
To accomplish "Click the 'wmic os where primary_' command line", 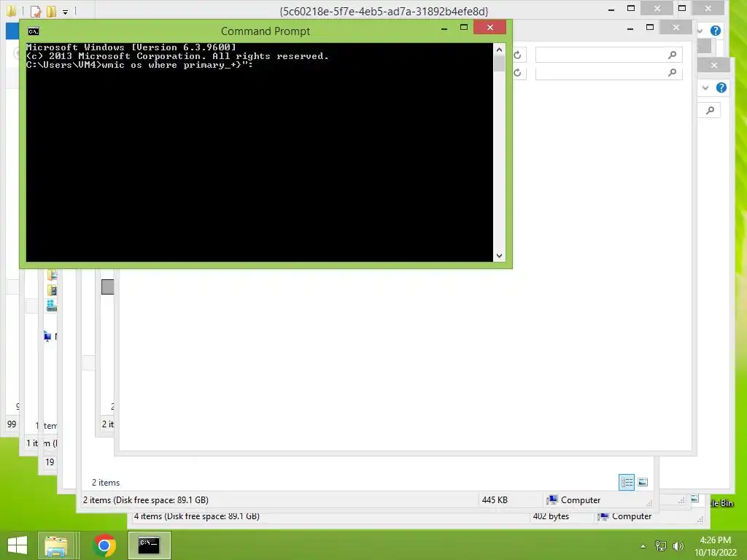I will tap(139, 65).
